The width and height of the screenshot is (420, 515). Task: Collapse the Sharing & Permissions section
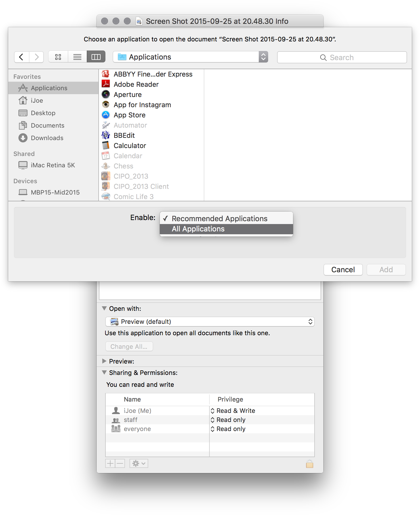[104, 372]
